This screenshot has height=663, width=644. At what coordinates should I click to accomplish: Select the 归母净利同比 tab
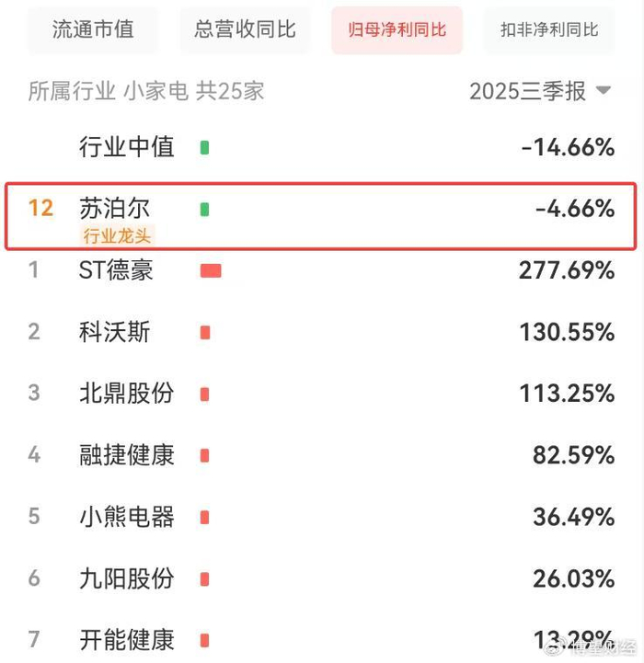pos(397,29)
